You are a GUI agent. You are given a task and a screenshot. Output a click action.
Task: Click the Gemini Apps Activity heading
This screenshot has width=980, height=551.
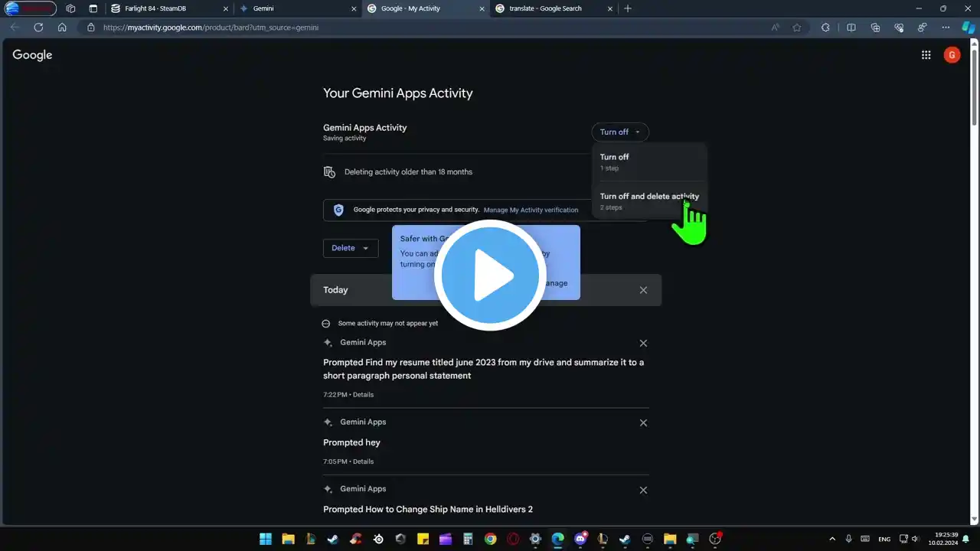point(364,128)
